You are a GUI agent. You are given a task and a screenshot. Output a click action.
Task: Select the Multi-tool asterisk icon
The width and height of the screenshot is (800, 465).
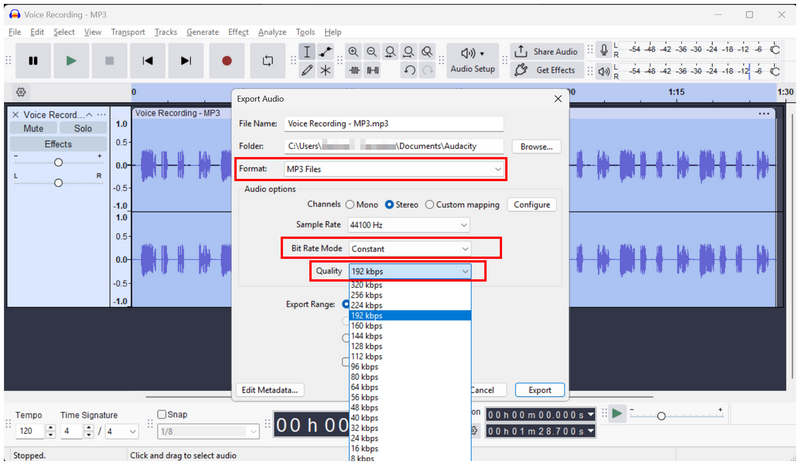pyautogui.click(x=326, y=70)
